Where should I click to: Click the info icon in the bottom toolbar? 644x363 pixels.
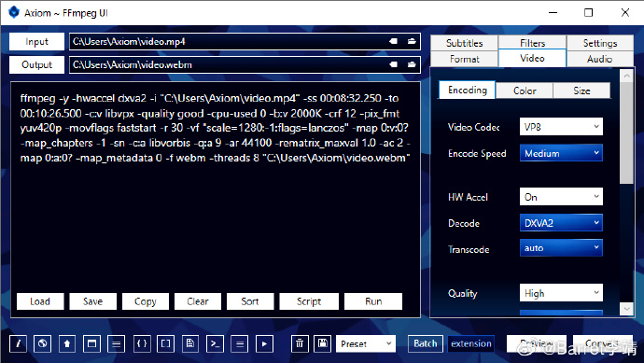coord(18,343)
